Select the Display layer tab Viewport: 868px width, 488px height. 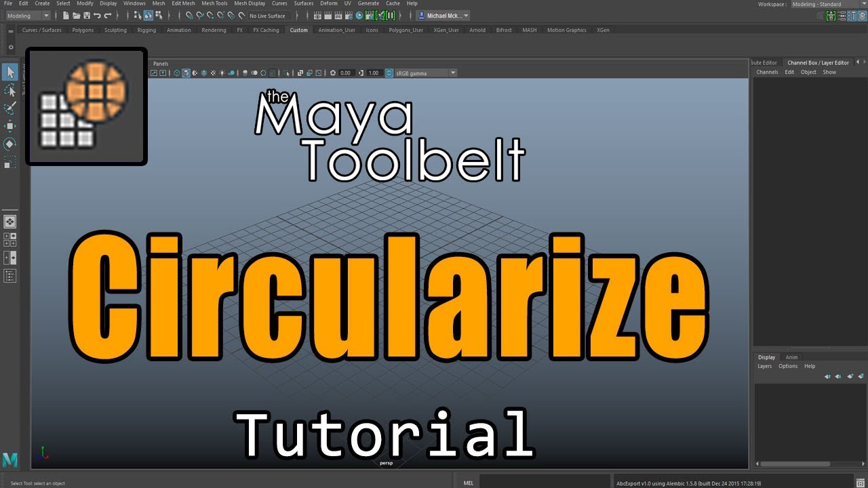tap(766, 357)
